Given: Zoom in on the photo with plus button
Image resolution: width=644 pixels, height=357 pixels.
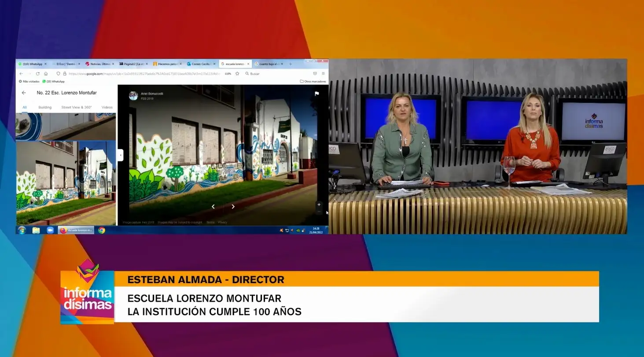Looking at the screenshot, I should (x=319, y=204).
